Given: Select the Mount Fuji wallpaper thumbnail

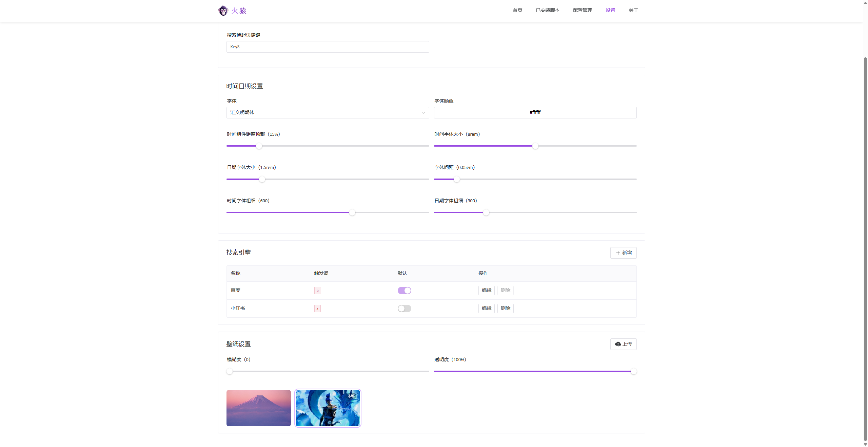Looking at the screenshot, I should pyautogui.click(x=258, y=408).
